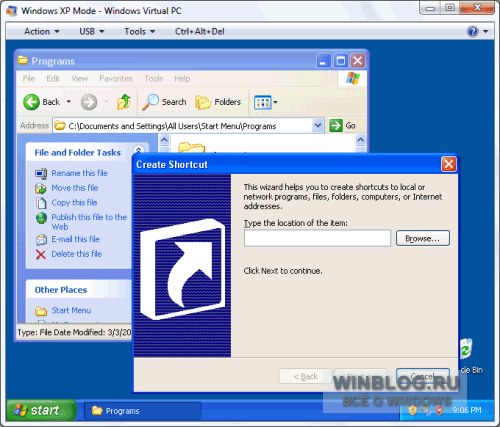Close the Create Shortcut dialog
This screenshot has height=427, width=500.
coord(449,164)
